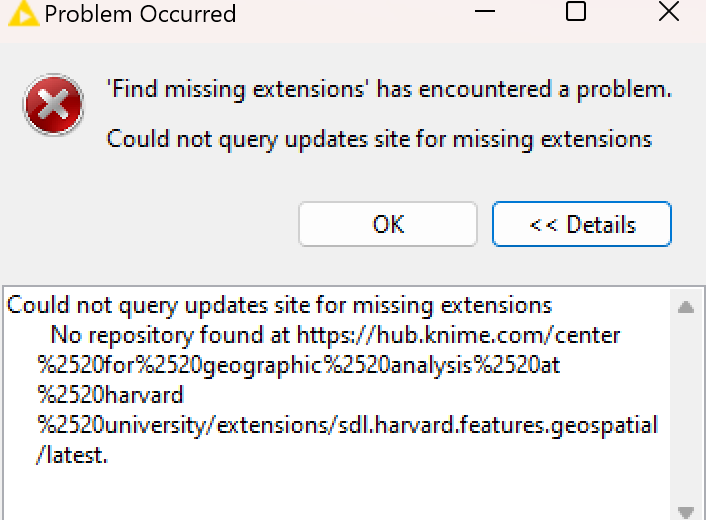
Task: Select first line in the details text box
Action: pos(279,305)
